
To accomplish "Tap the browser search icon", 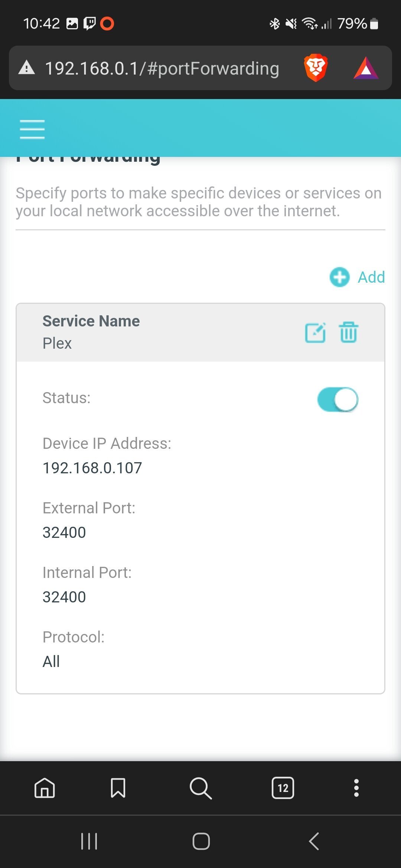I will [x=200, y=788].
